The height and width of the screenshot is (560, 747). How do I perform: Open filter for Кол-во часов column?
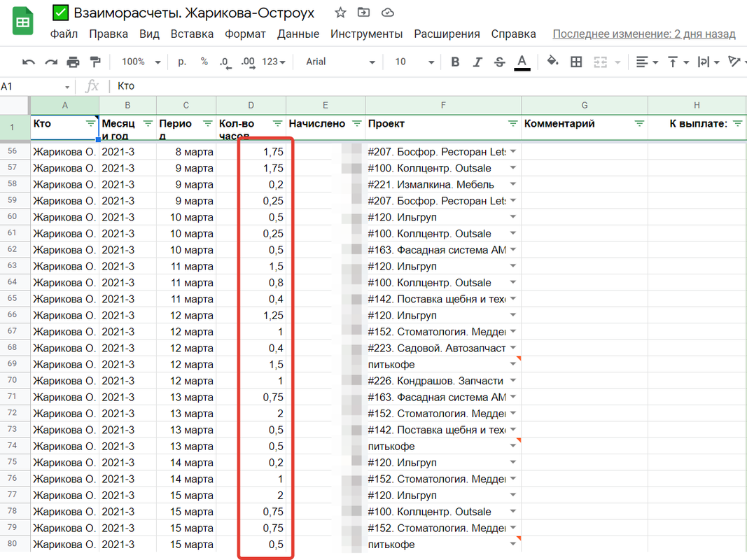(x=277, y=124)
